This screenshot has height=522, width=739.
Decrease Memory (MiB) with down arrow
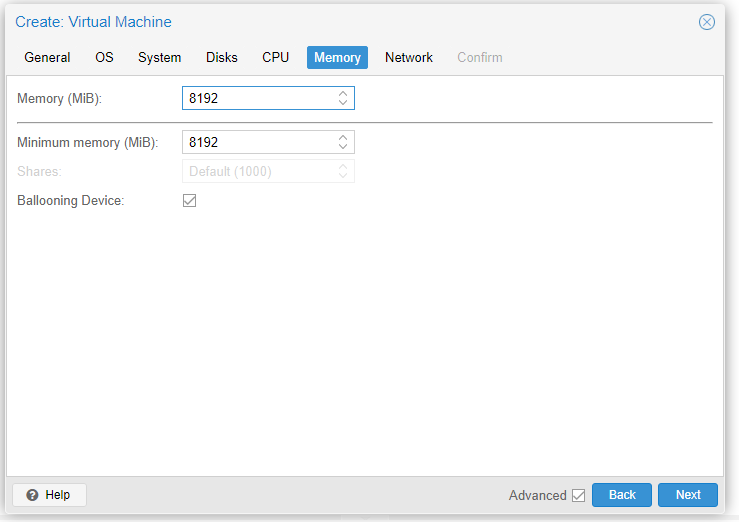click(x=343, y=103)
